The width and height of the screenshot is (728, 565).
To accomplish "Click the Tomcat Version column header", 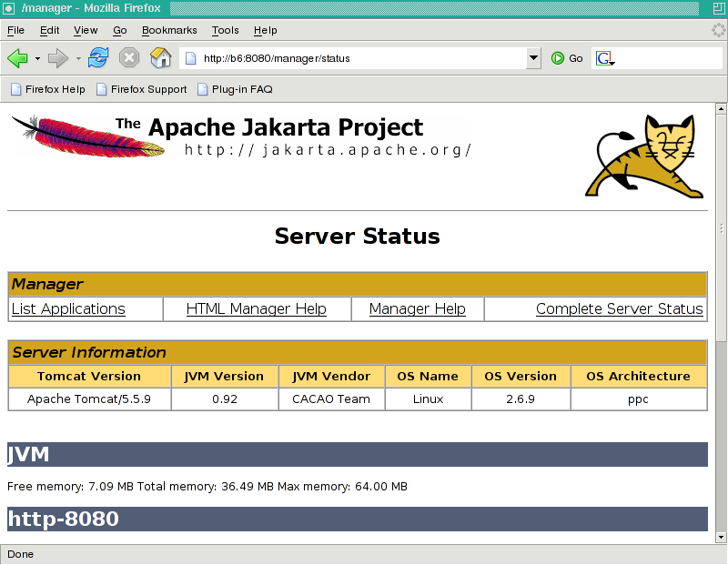I will click(89, 376).
